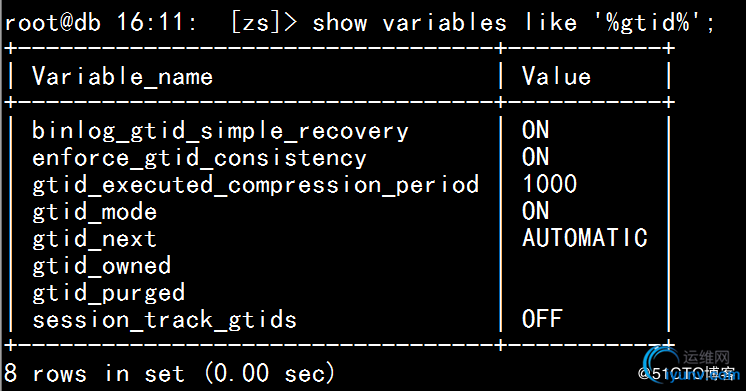Click the yunvn watermark logo icon
Image resolution: width=746 pixels, height=391 pixels.
662,364
